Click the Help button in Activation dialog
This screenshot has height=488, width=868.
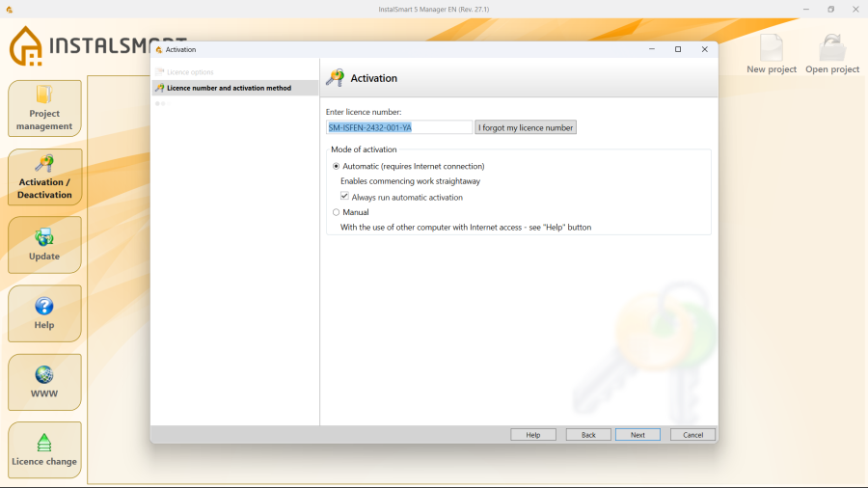click(533, 435)
